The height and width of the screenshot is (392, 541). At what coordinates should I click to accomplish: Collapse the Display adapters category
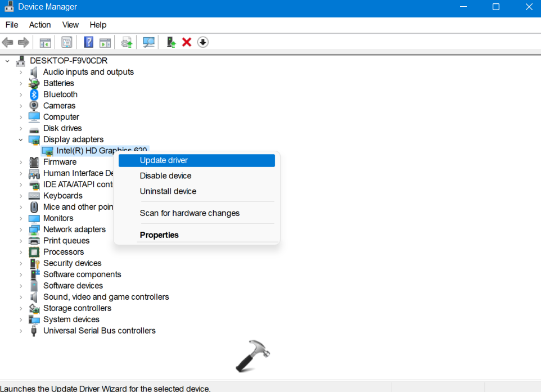tap(21, 139)
